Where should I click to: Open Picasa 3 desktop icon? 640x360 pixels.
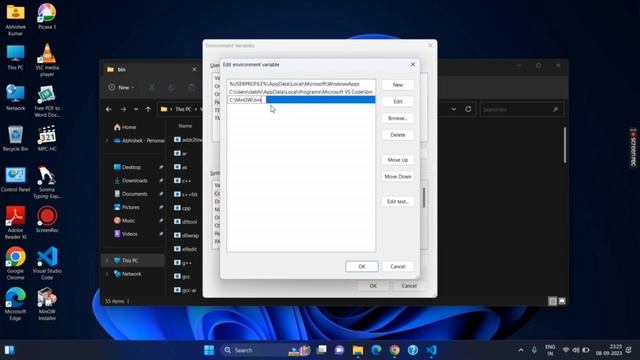coord(47,16)
